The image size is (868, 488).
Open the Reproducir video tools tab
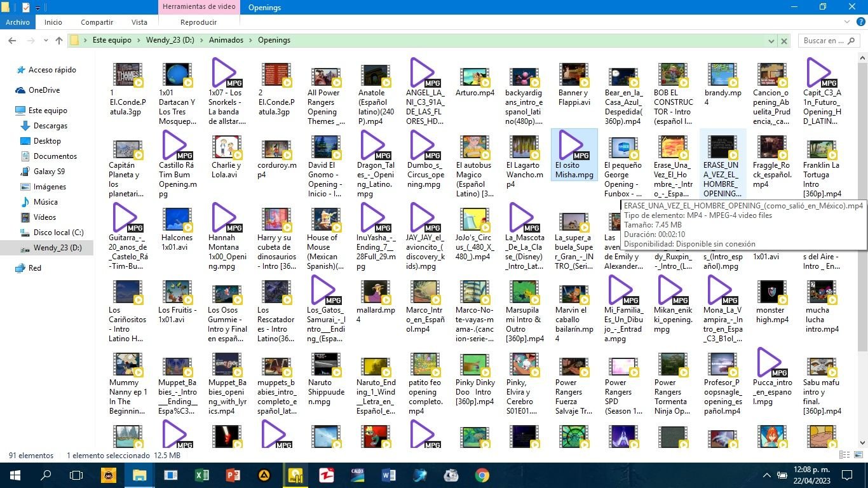point(198,22)
